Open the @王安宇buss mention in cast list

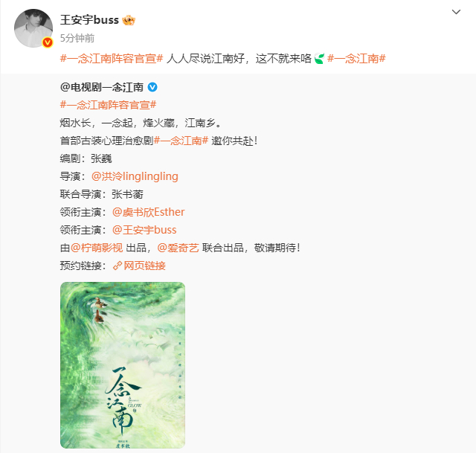pyautogui.click(x=144, y=230)
